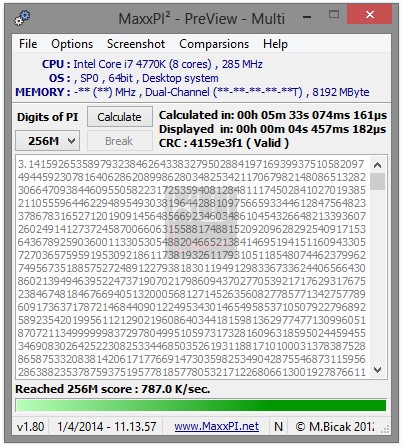Click the MaxxPI gear icon in title bar
Screen dimensions: 403x447
(x=22, y=18)
